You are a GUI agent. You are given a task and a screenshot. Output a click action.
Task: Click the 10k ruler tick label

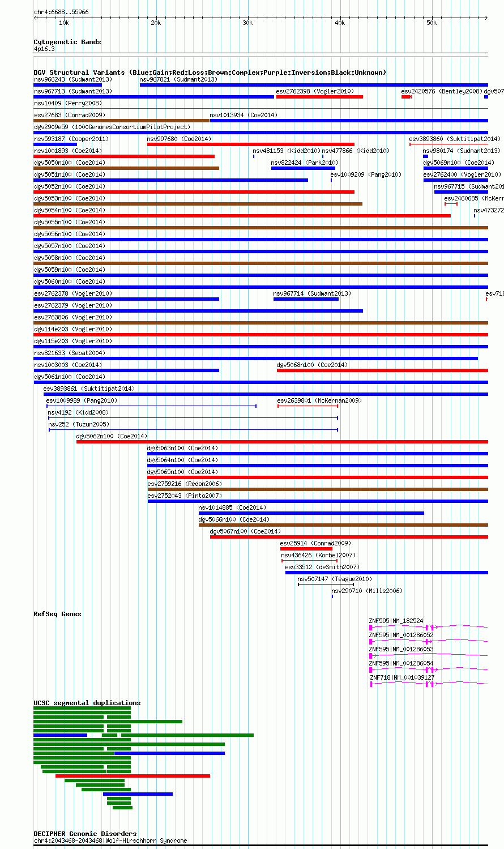pos(64,23)
